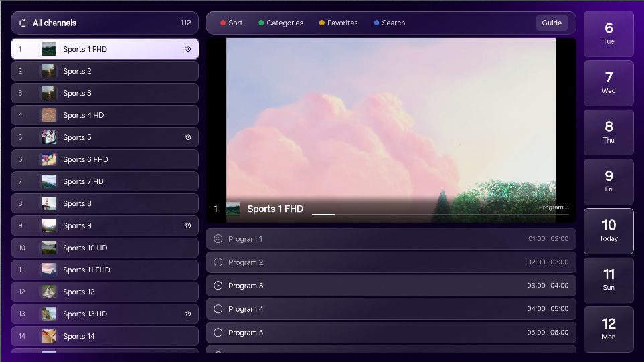This screenshot has width=644, height=362.
Task: Select the Sports 6 FHD channel name
Action: pyautogui.click(x=86, y=159)
